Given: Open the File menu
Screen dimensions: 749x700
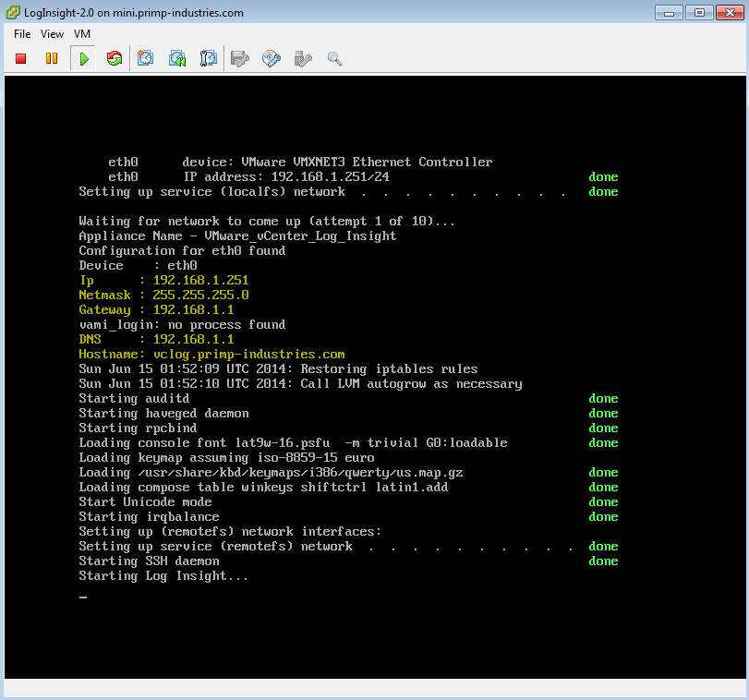Looking at the screenshot, I should pyautogui.click(x=22, y=34).
